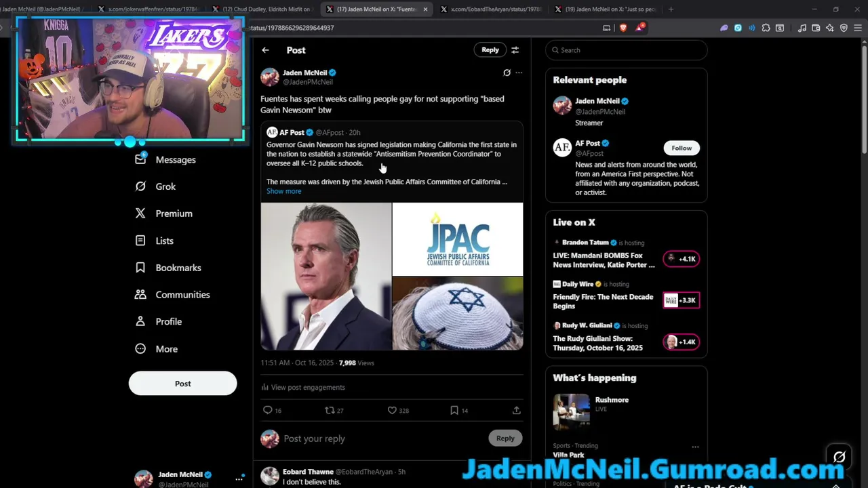Open 'LIVE: Mamdani BOMBS Fox News Interview' stream
The height and width of the screenshot is (488, 868).
(604, 260)
